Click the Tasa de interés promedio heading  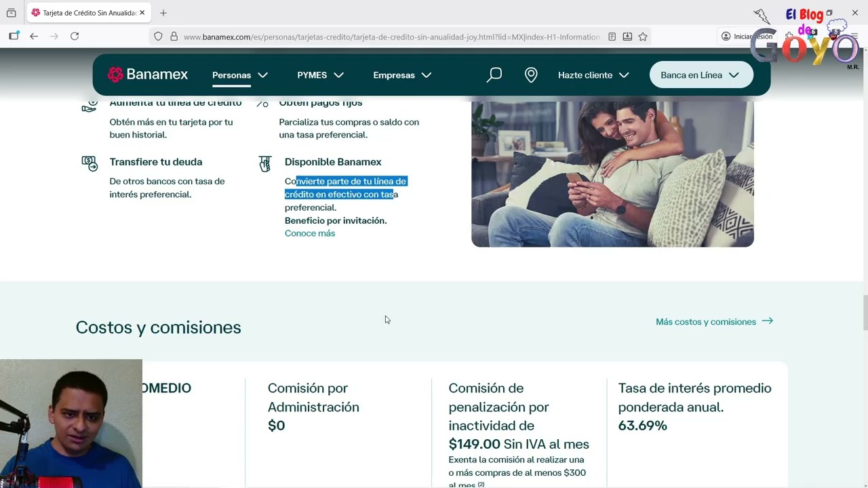[x=694, y=398]
